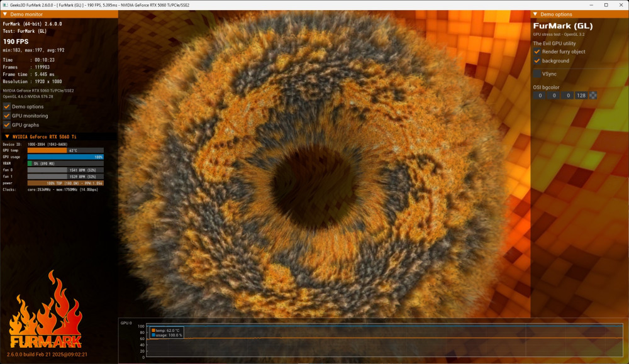The height and width of the screenshot is (364, 629).
Task: Click the 'GPU 0' graph label
Action: click(126, 323)
